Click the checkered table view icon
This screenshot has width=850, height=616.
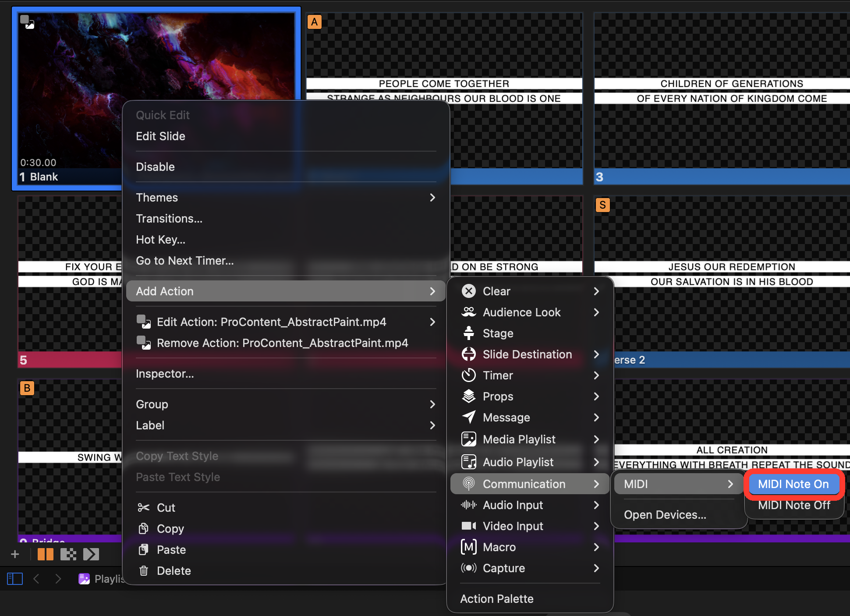68,554
